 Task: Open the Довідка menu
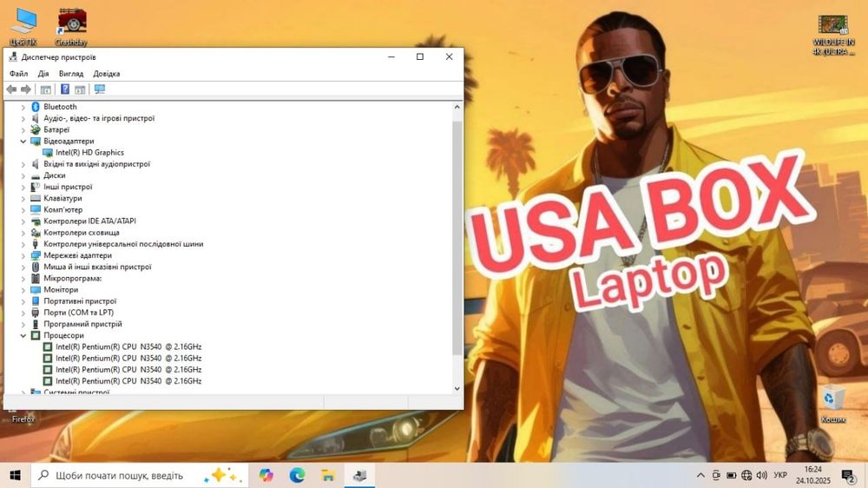click(106, 73)
